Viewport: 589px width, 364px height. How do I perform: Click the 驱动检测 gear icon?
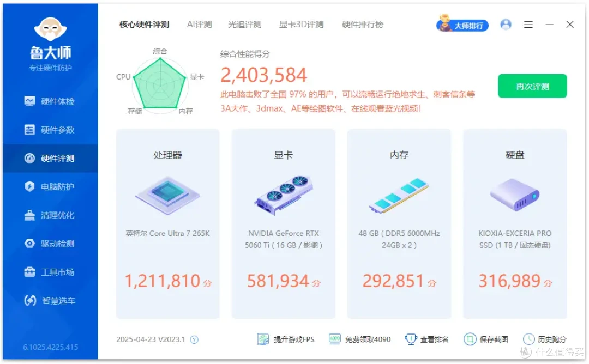click(29, 244)
